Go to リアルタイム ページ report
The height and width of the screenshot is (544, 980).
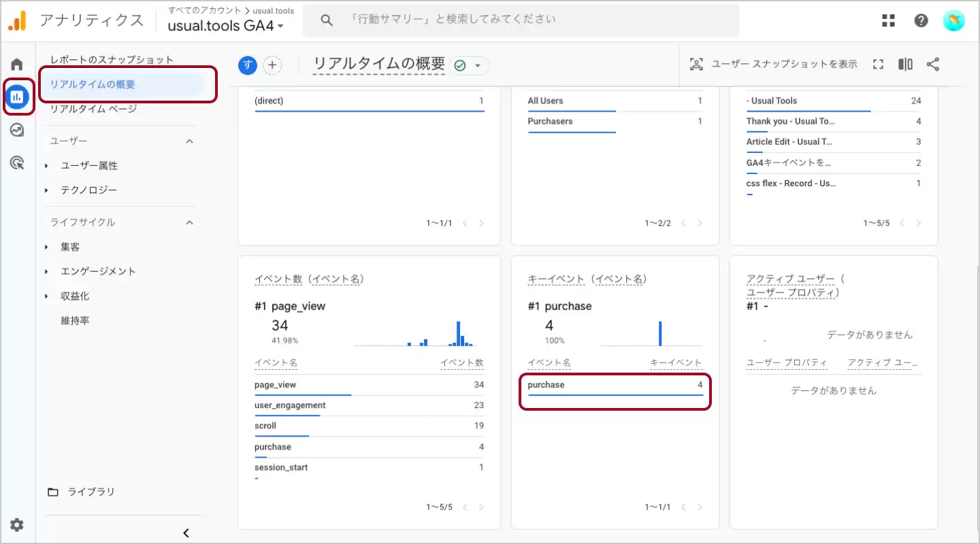click(x=93, y=109)
